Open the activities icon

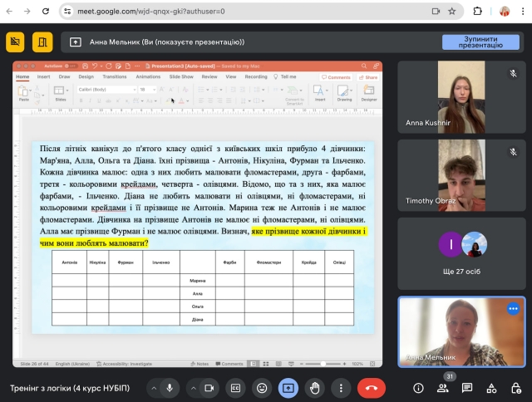click(x=491, y=388)
